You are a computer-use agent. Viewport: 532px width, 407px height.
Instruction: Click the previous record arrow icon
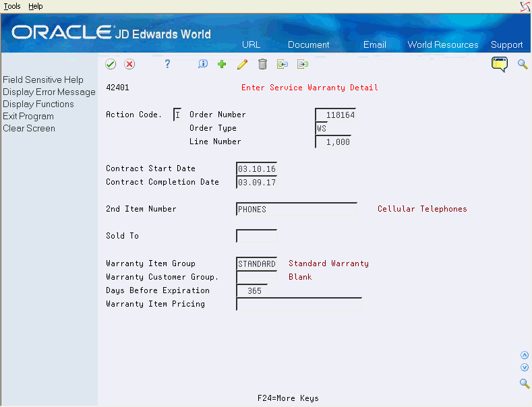coord(283,64)
